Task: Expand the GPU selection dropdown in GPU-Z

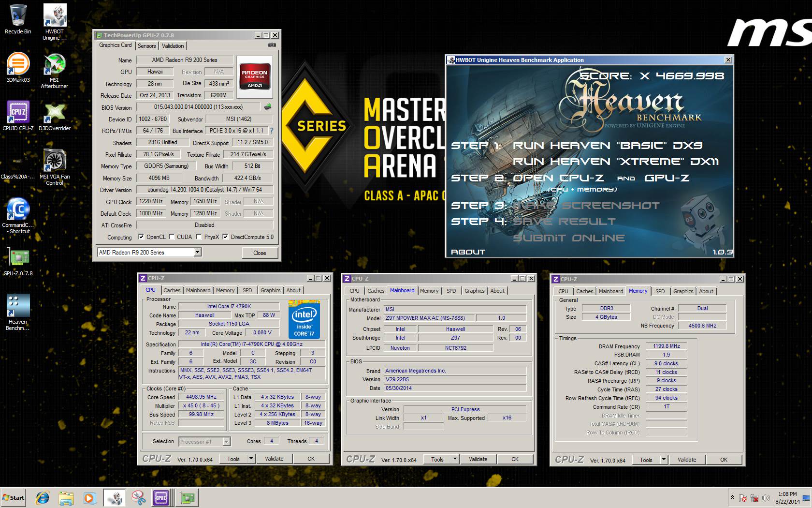Action: (197, 252)
